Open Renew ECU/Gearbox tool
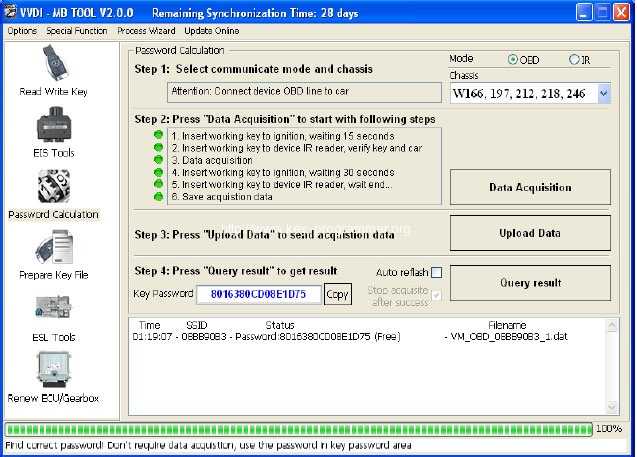This screenshot has width=637, height=457. coord(53,373)
